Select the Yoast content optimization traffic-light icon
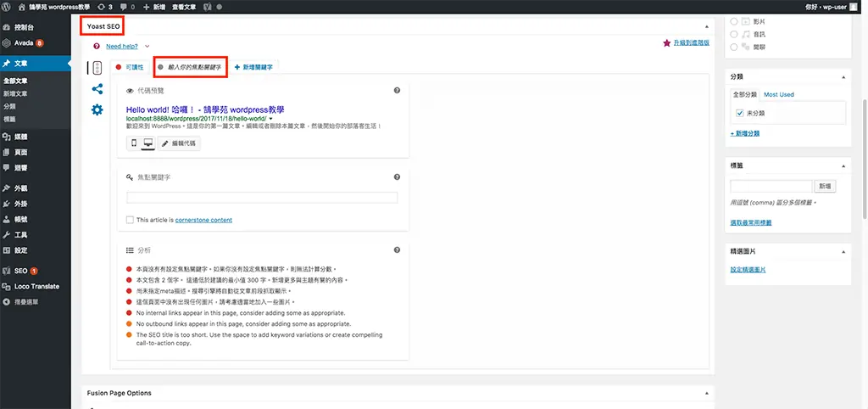The height and width of the screenshot is (409, 868). pyautogui.click(x=97, y=68)
